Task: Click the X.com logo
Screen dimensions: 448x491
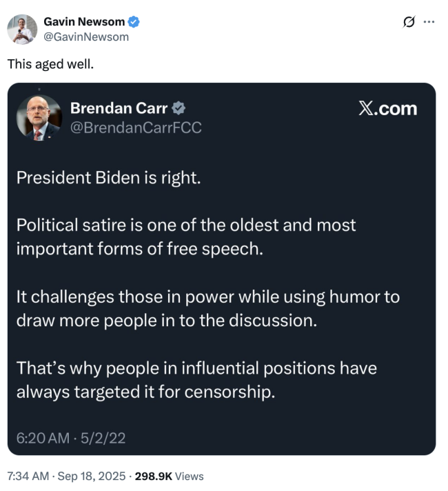Action: pyautogui.click(x=387, y=108)
